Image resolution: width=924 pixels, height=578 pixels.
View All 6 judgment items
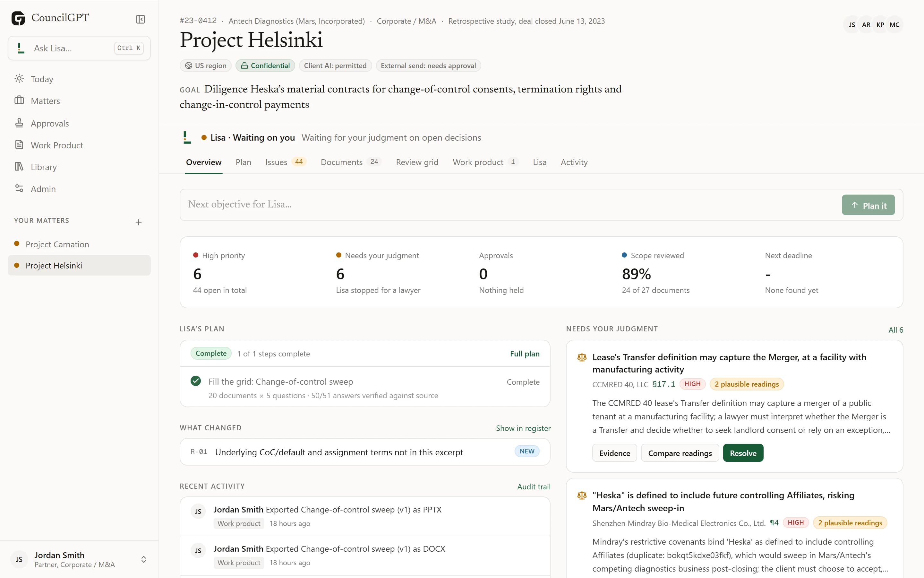pyautogui.click(x=895, y=330)
